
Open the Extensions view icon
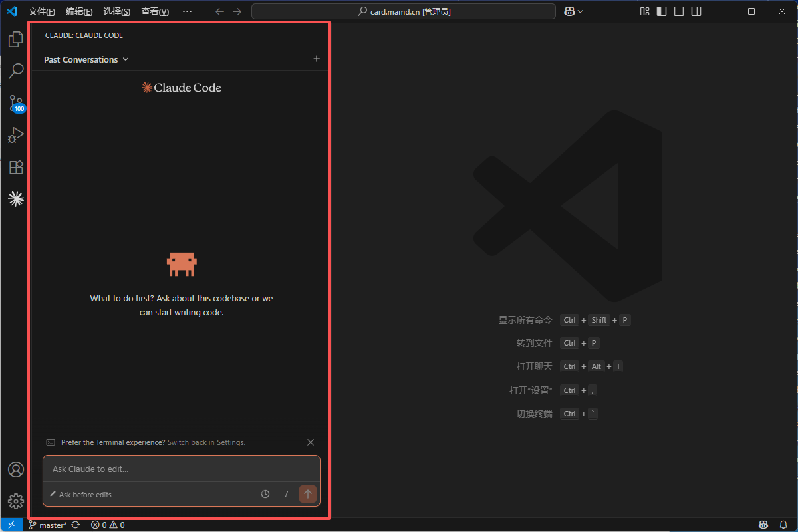pos(16,167)
